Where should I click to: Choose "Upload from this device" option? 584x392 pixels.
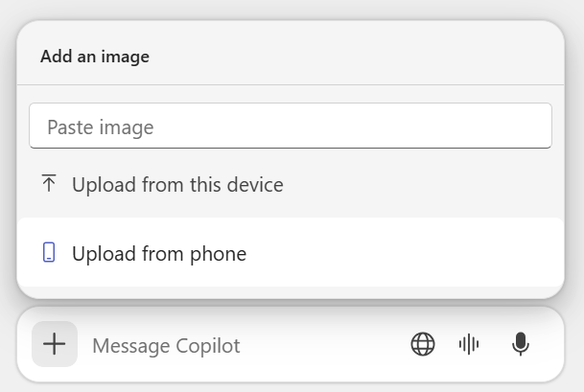(x=177, y=184)
